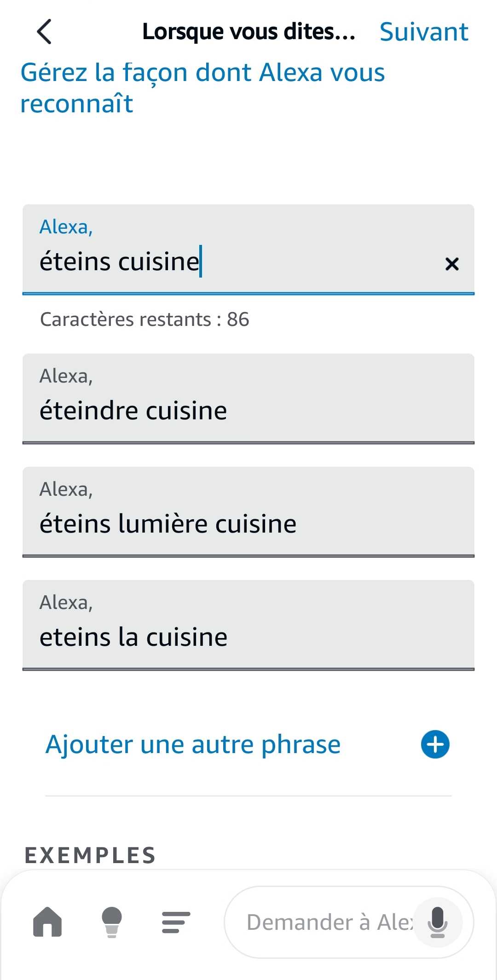Tap 'Alexa,' label above 'eteins la cuisine'
497x980 pixels.
tap(66, 603)
